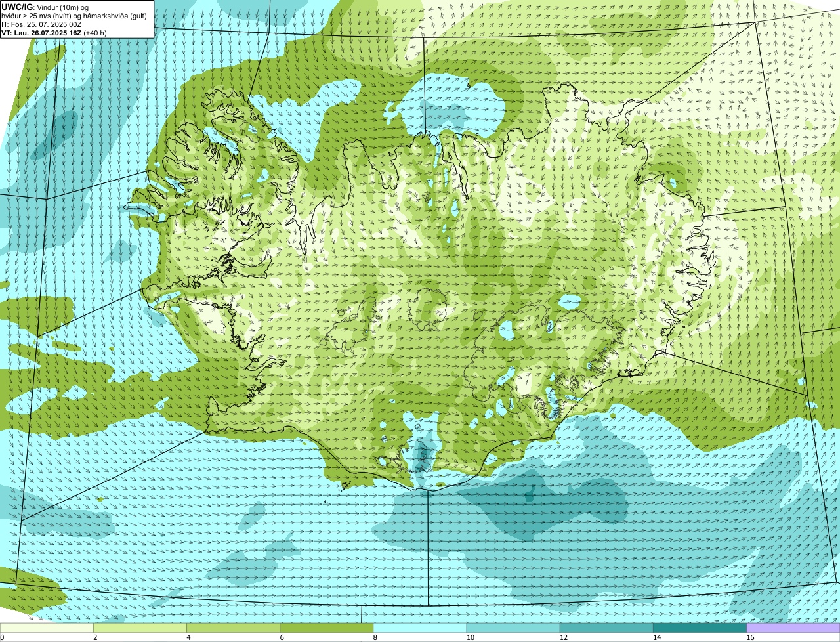Click the "VT: Lau. 26.07.2025 16Z (+40 h)" line
Image resolution: width=840 pixels, height=642 pixels.
(54, 32)
